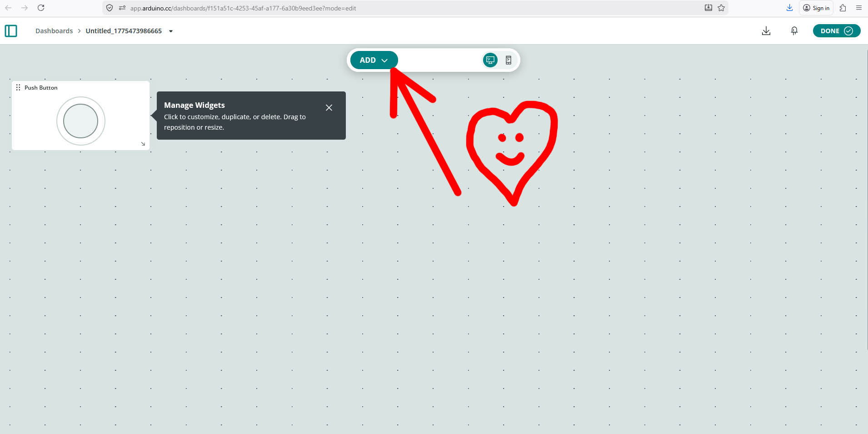Image resolution: width=868 pixels, height=434 pixels.
Task: Click the Push Button widget resize arrow
Action: tap(143, 144)
